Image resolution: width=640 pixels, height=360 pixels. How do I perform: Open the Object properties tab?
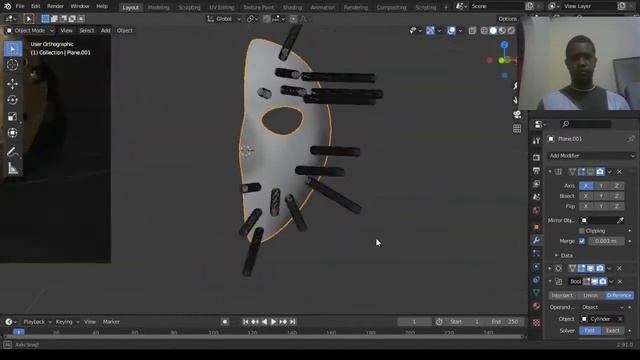(536, 227)
